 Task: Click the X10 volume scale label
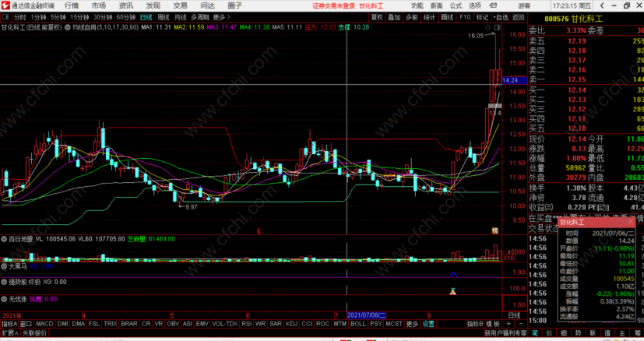click(x=509, y=258)
